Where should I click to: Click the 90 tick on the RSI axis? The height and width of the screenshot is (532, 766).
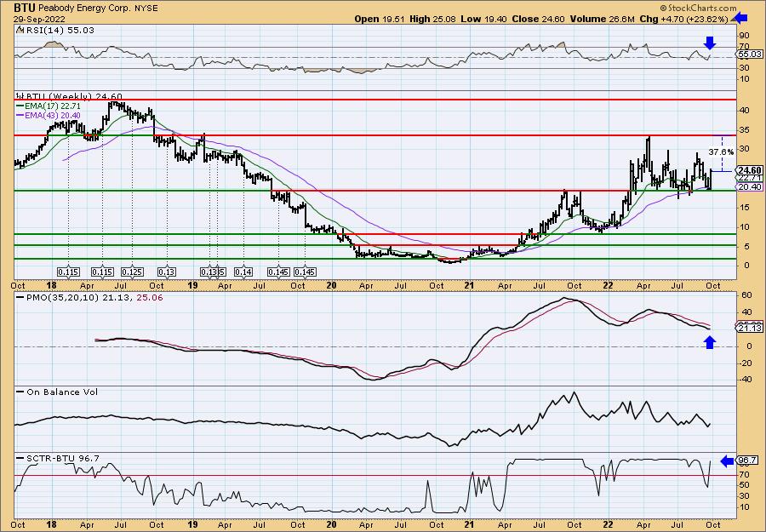746,36
